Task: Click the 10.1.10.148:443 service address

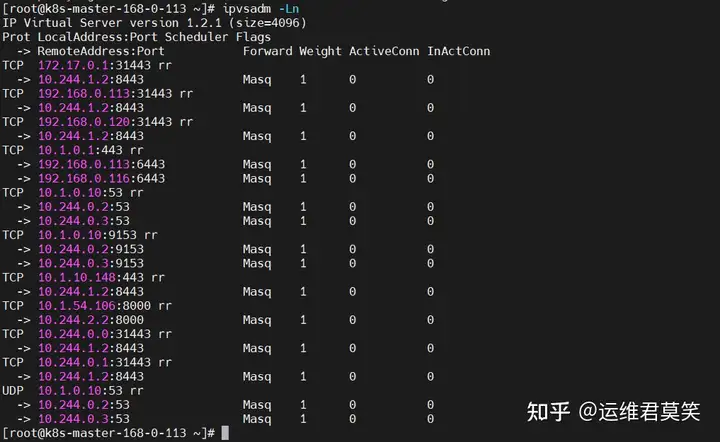Action: tap(91, 277)
